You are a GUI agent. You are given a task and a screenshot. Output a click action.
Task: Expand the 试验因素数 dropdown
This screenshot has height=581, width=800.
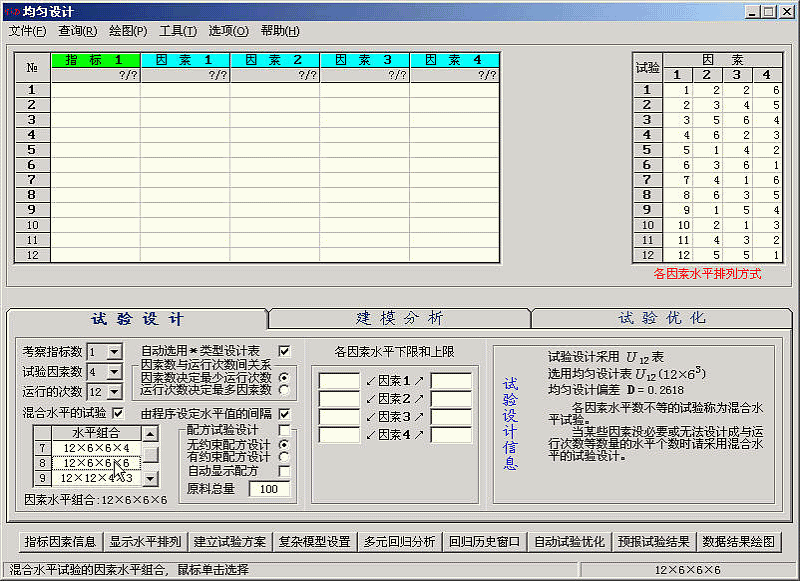pyautogui.click(x=114, y=372)
